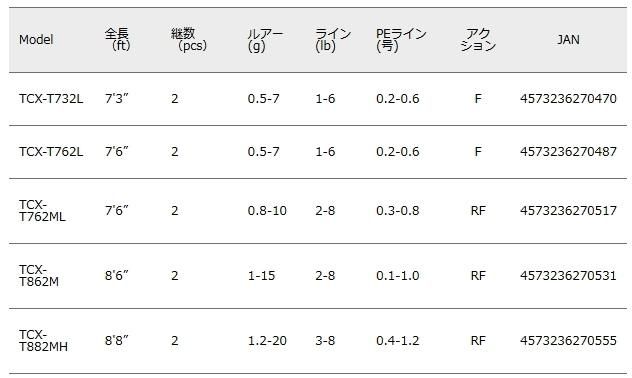The width and height of the screenshot is (632, 378).
Task: Click the TCX-T882MH model name
Action: click(43, 341)
